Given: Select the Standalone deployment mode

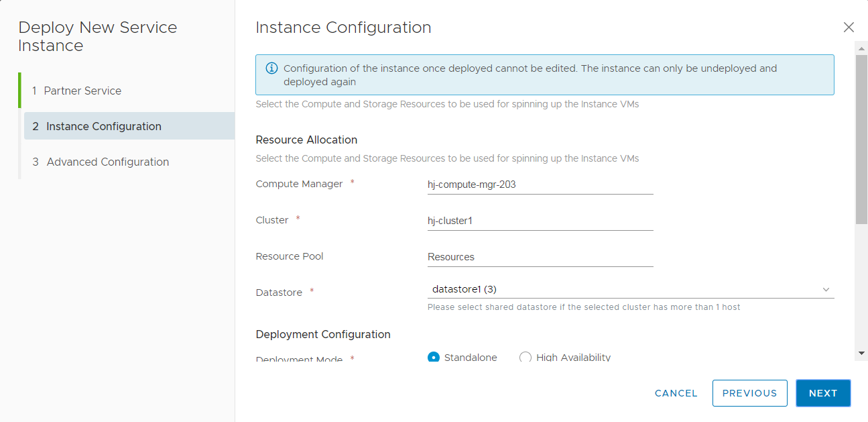Looking at the screenshot, I should 434,358.
